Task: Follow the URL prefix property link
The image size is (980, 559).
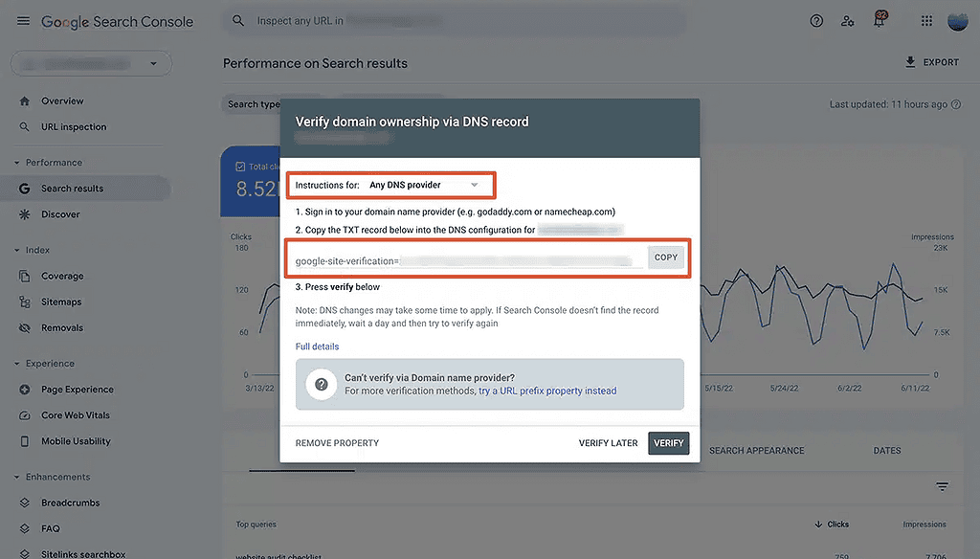Action: tap(546, 391)
